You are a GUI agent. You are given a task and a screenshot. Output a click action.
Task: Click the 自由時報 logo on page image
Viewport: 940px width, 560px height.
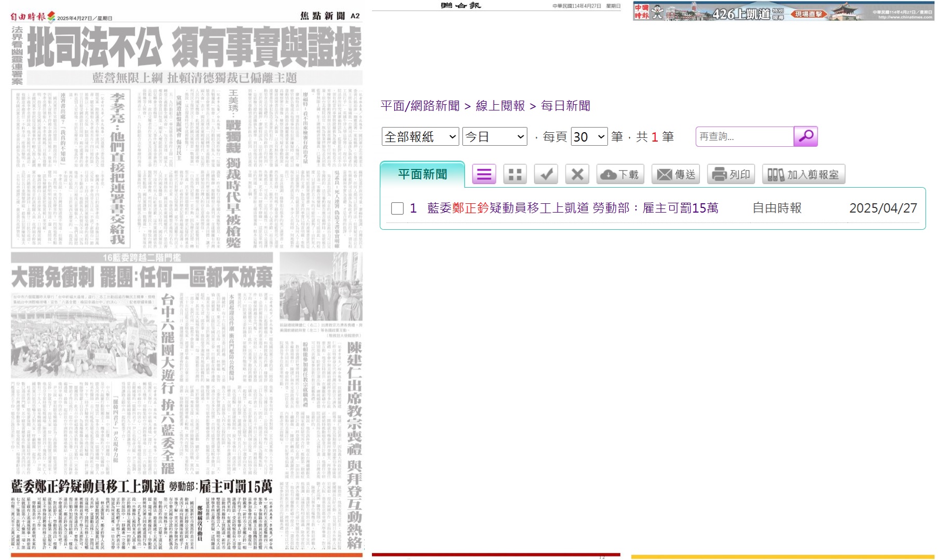tap(33, 17)
